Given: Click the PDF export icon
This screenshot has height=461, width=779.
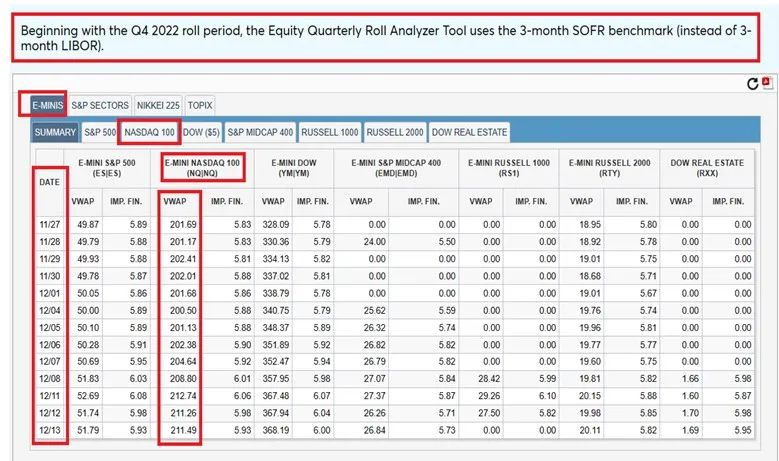Looking at the screenshot, I should pos(766,84).
